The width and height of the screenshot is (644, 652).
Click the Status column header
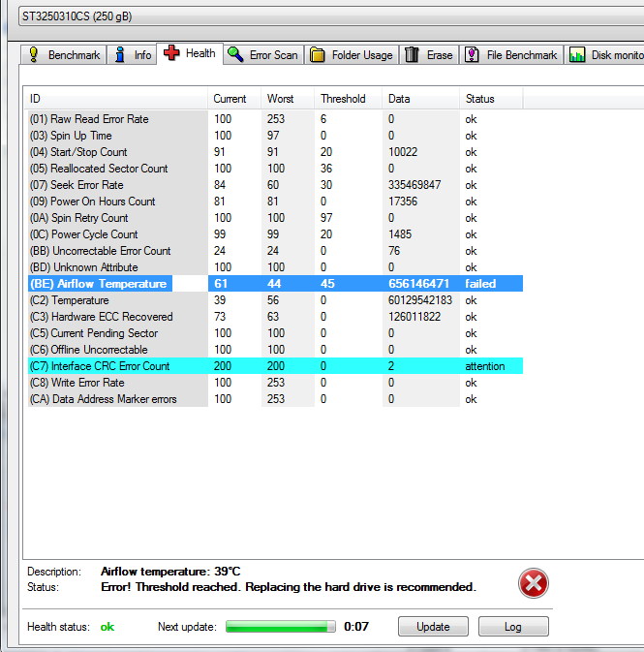(x=491, y=99)
